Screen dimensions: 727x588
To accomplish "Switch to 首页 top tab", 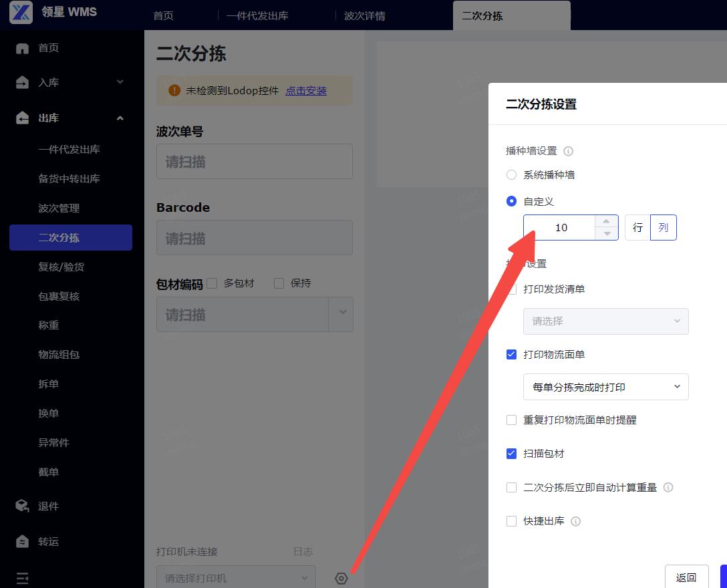I will pos(164,16).
